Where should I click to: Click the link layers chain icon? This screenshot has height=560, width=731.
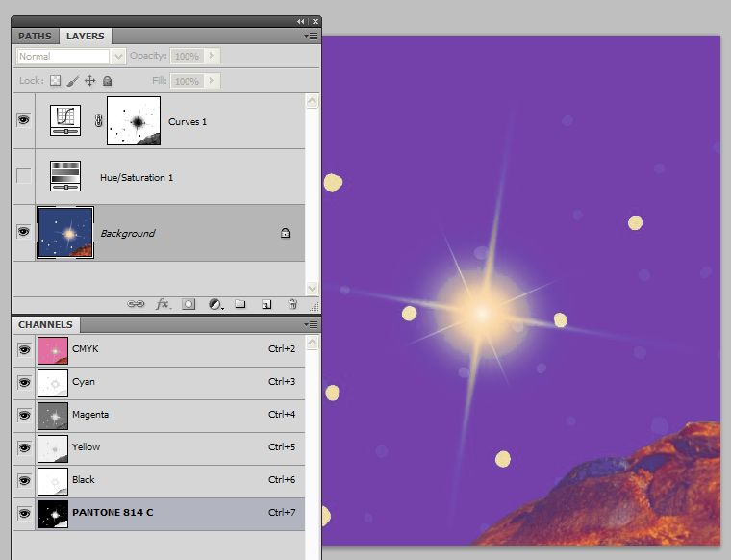click(136, 304)
